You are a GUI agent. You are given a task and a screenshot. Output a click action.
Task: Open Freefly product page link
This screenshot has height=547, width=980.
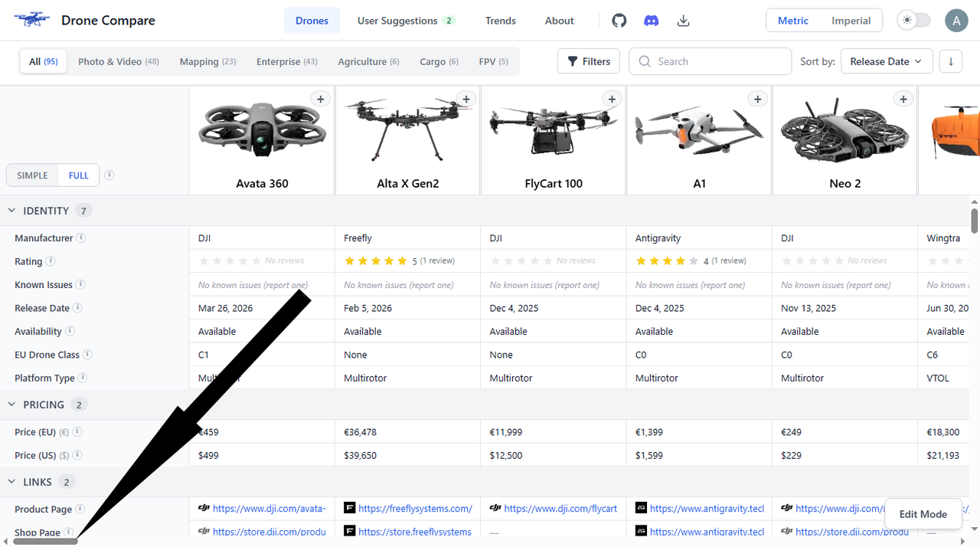pyautogui.click(x=415, y=508)
